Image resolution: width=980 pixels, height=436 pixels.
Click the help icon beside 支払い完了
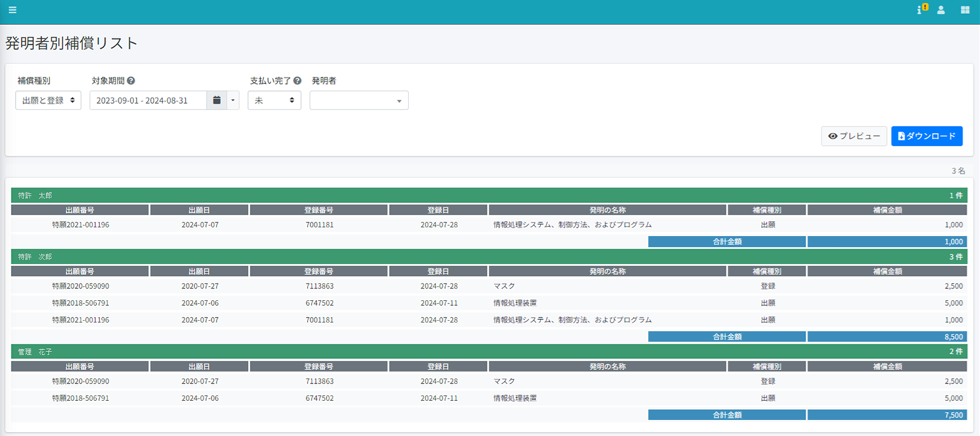pyautogui.click(x=297, y=81)
